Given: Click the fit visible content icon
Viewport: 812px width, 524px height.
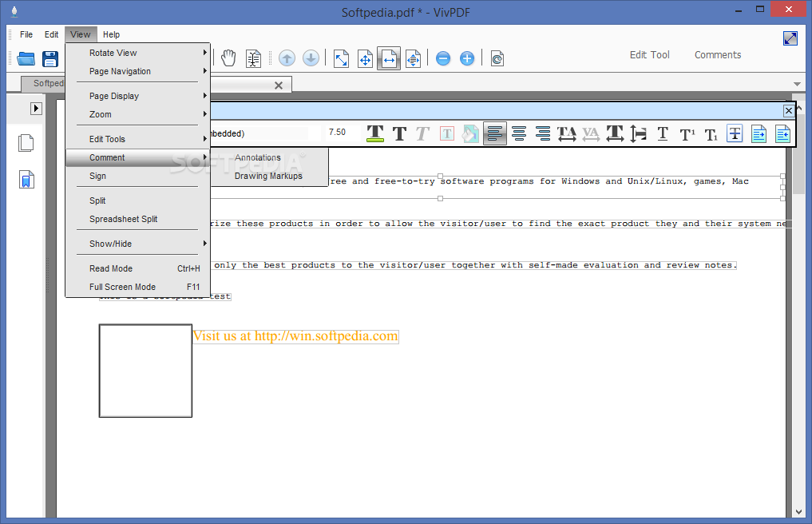Looking at the screenshot, I should [414, 58].
